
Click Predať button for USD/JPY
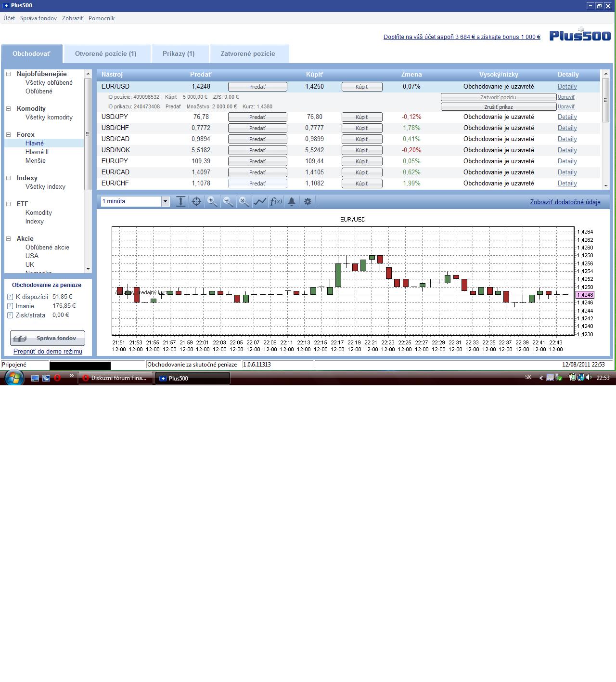[x=257, y=117]
